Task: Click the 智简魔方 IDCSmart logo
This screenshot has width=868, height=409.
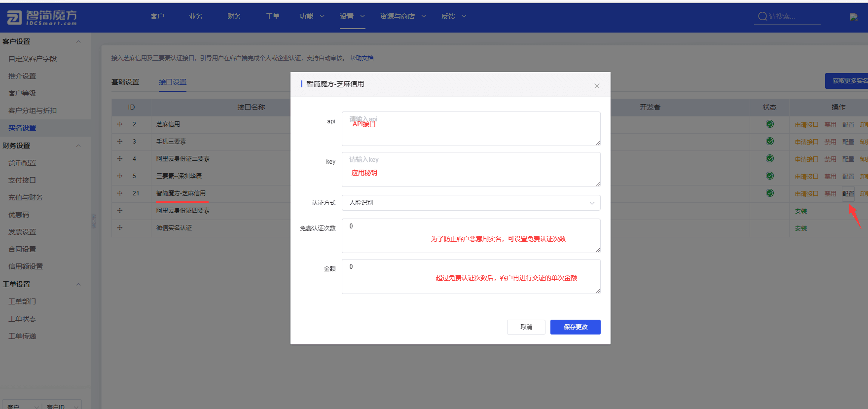Action: (42, 17)
